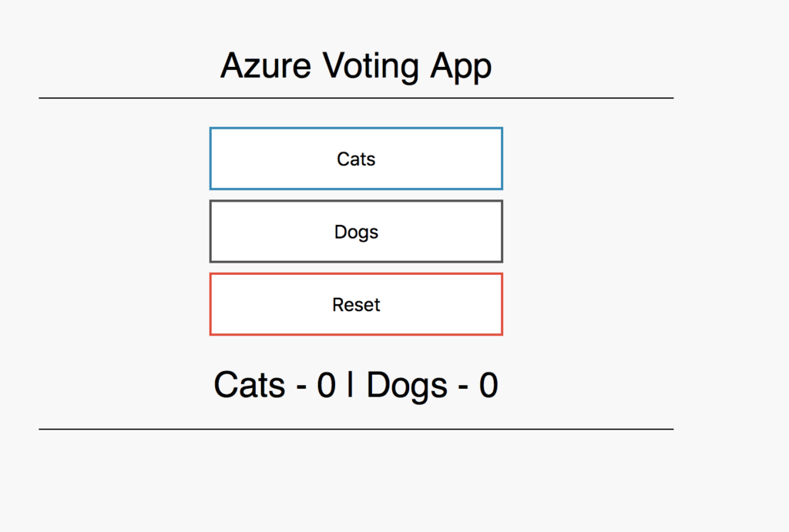Select the word Azure in the title
Viewport: 789px width, 532px height.
coord(266,66)
